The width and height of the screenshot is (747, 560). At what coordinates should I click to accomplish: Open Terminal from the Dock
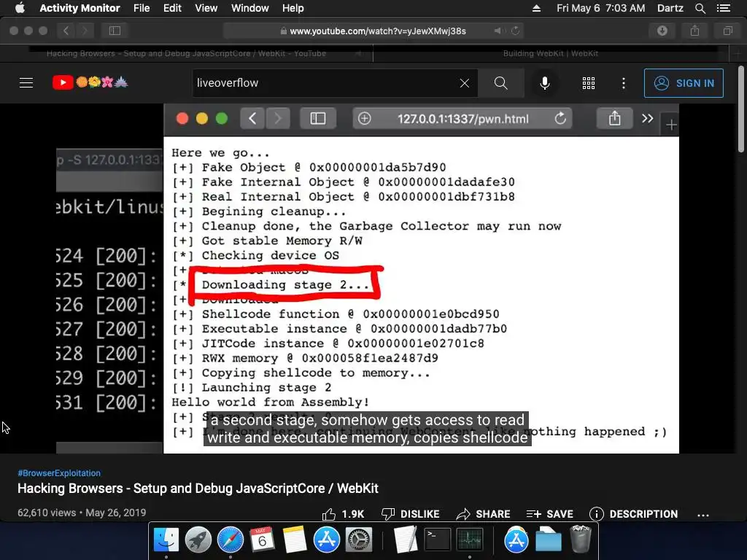click(438, 540)
